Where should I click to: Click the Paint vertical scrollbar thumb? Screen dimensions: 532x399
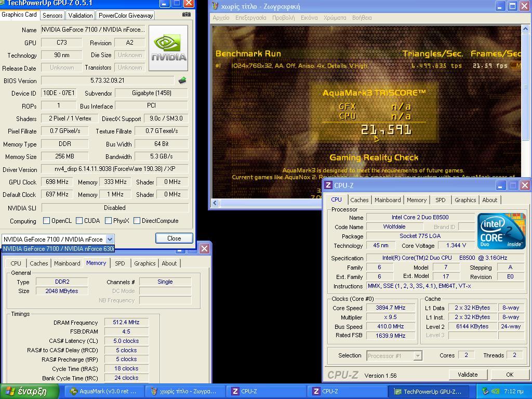pos(525,87)
